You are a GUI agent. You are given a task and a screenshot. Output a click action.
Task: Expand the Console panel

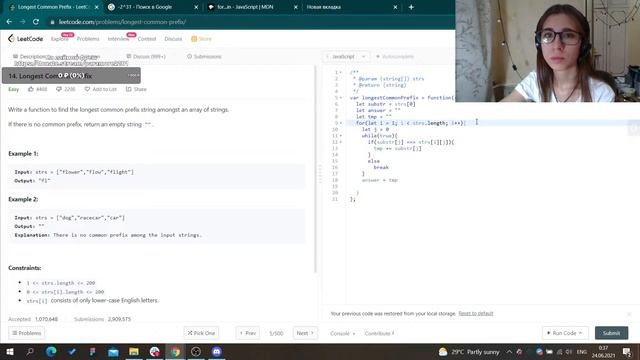click(x=342, y=333)
